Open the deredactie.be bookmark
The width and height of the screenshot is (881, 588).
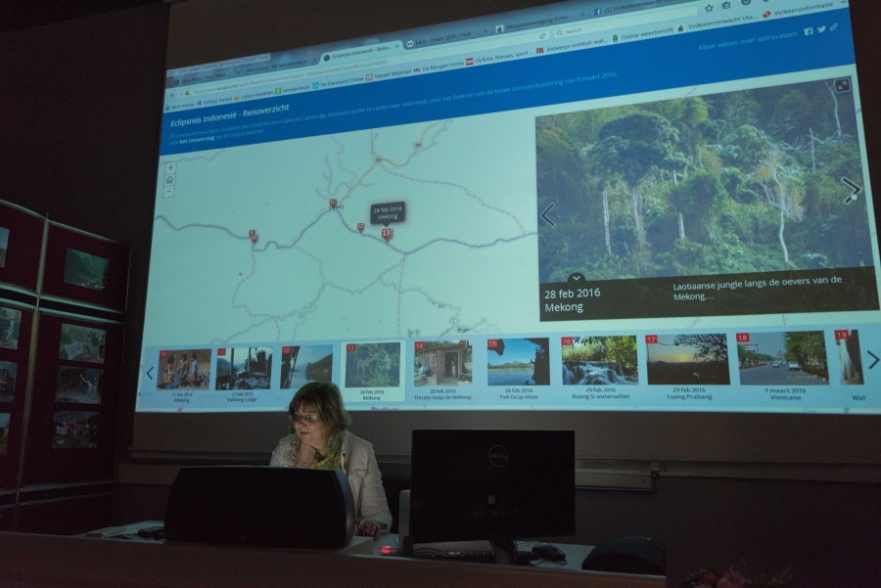click(x=294, y=90)
